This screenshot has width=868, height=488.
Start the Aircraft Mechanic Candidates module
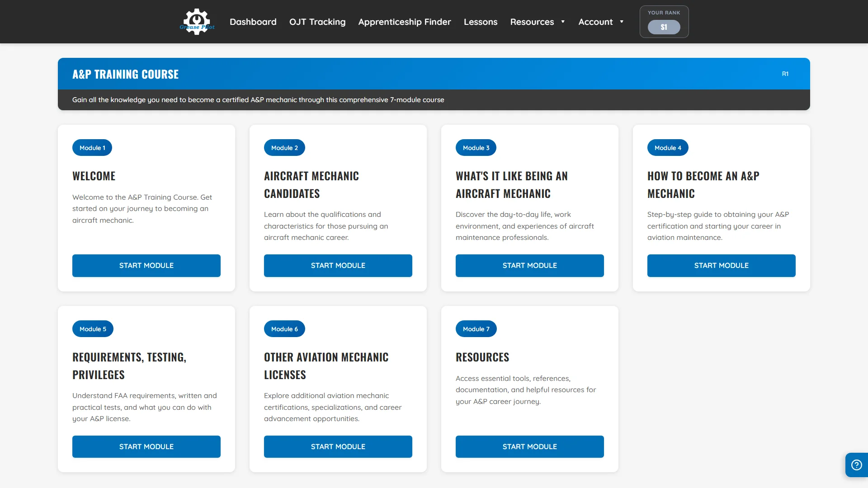(x=338, y=266)
